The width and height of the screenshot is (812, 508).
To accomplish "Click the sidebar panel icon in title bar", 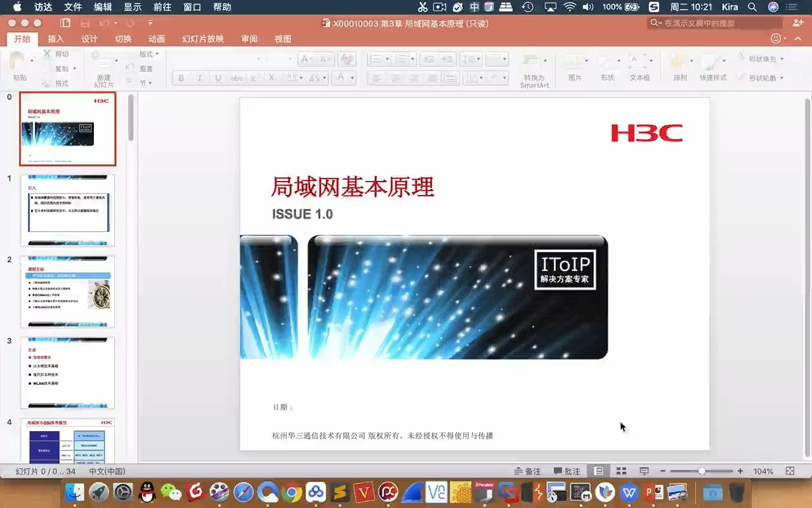I will (x=65, y=23).
